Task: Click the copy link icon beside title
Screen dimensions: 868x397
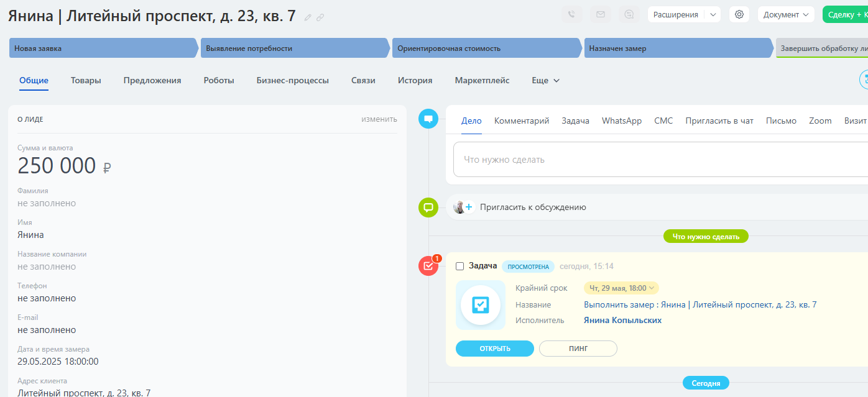Action: [320, 17]
